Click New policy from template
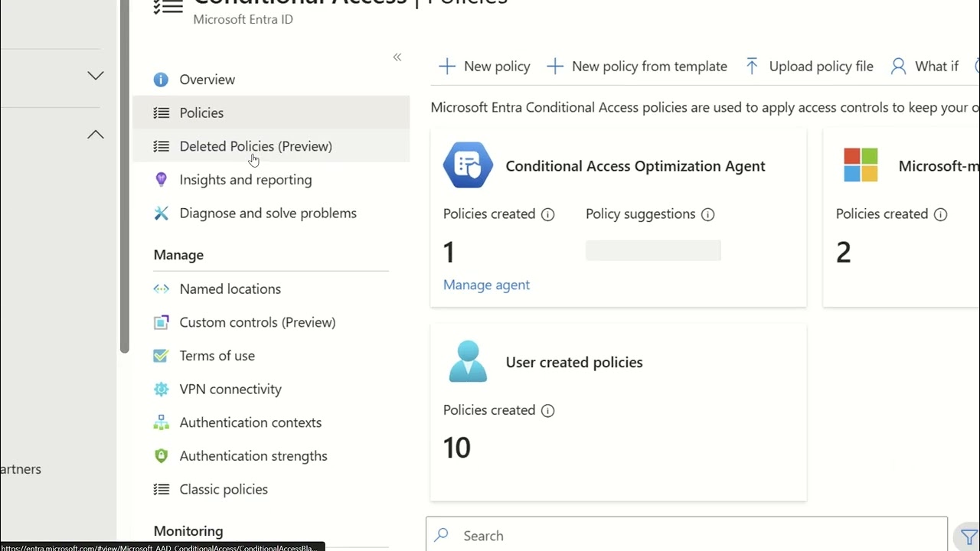Image resolution: width=980 pixels, height=551 pixels. tap(637, 67)
